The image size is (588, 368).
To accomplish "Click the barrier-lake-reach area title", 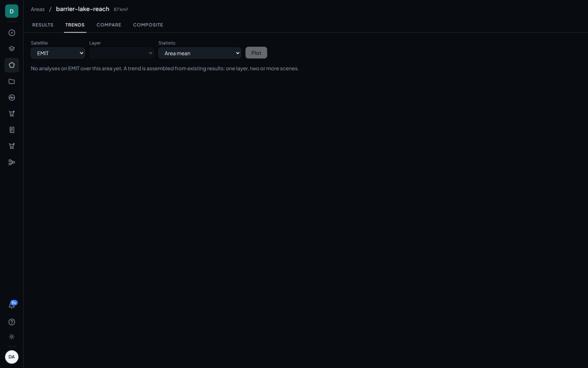I will [x=83, y=9].
